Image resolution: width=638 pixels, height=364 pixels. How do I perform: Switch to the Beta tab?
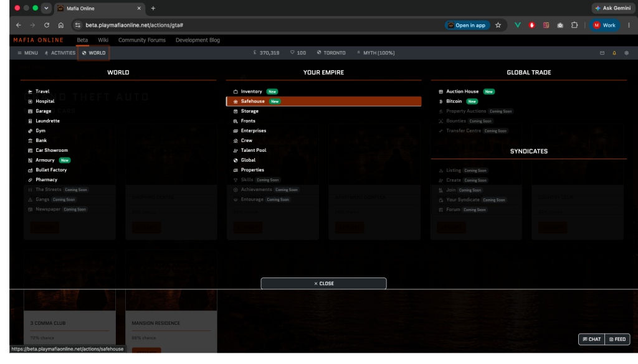[82, 40]
